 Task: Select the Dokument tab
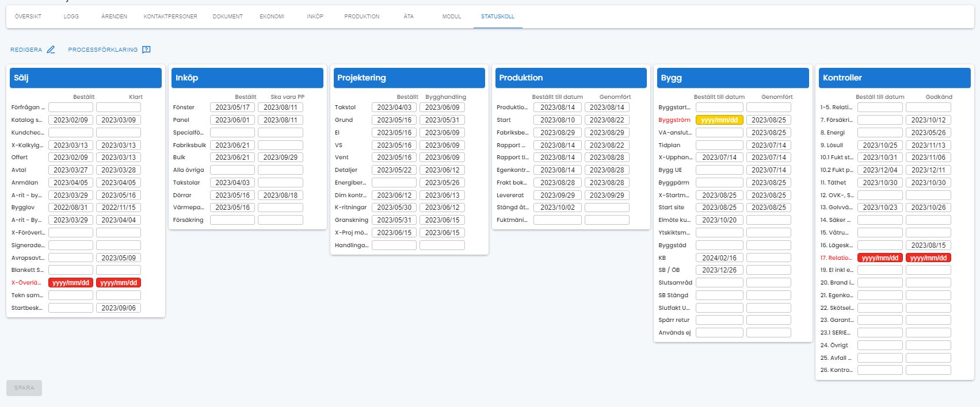(x=228, y=17)
